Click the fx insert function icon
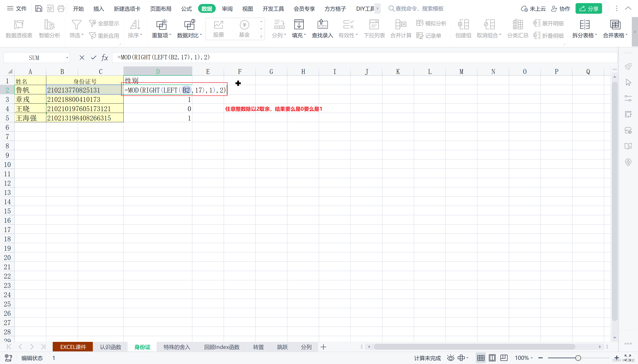The width and height of the screenshot is (638, 364). 105,58
